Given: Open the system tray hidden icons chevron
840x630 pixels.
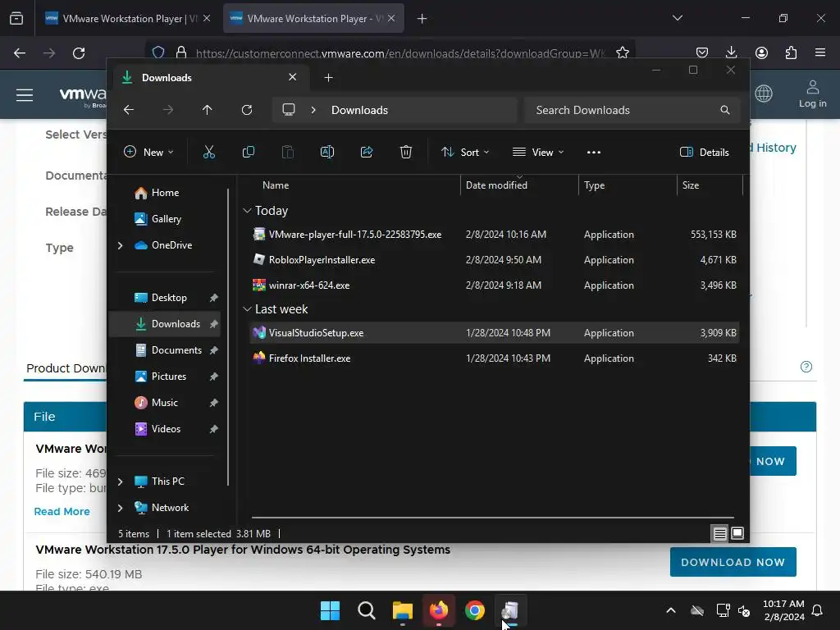Looking at the screenshot, I should 670,610.
